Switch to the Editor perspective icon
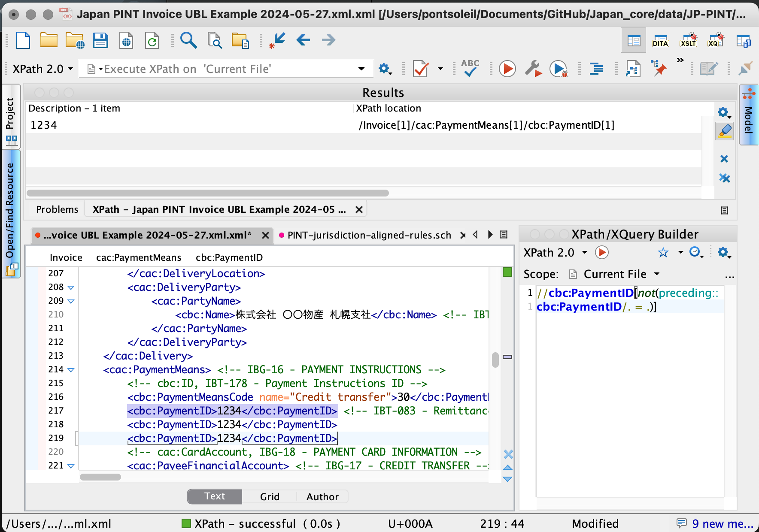The width and height of the screenshot is (759, 532). pos(634,41)
